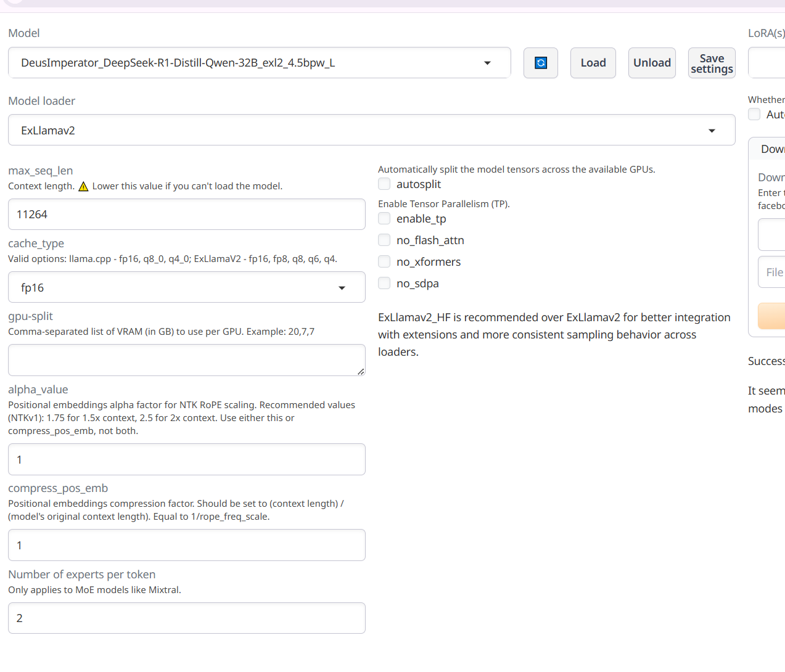
Task: Toggle the enable_tp checkbox
Action: pos(384,219)
